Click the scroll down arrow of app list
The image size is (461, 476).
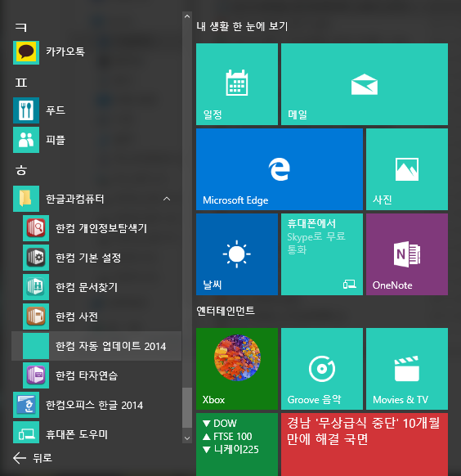click(x=187, y=438)
